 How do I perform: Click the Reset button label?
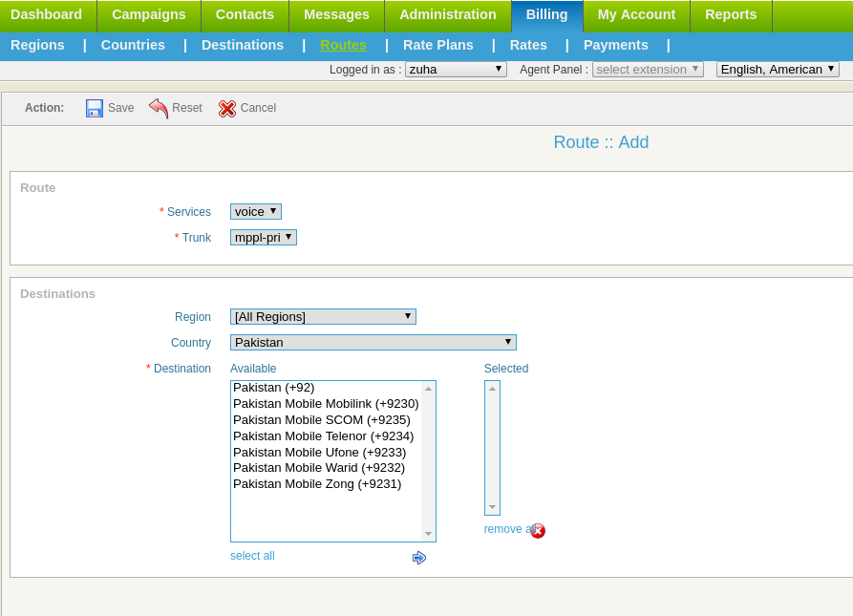[x=187, y=108]
